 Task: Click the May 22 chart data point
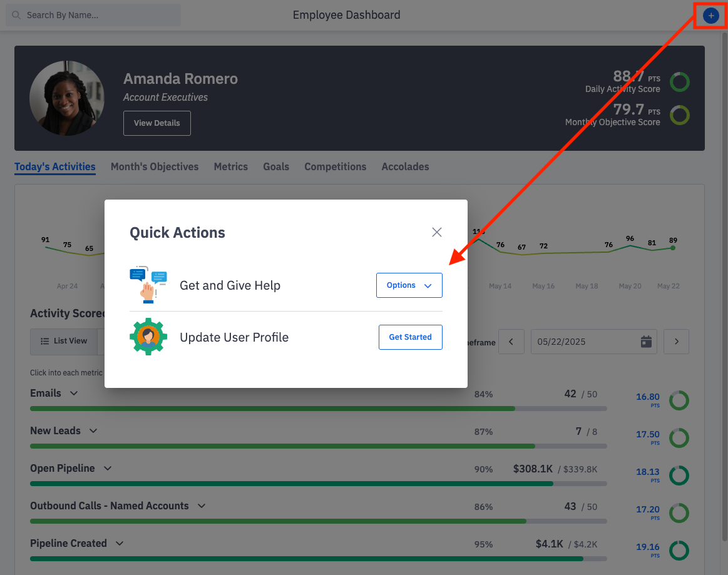coord(673,248)
